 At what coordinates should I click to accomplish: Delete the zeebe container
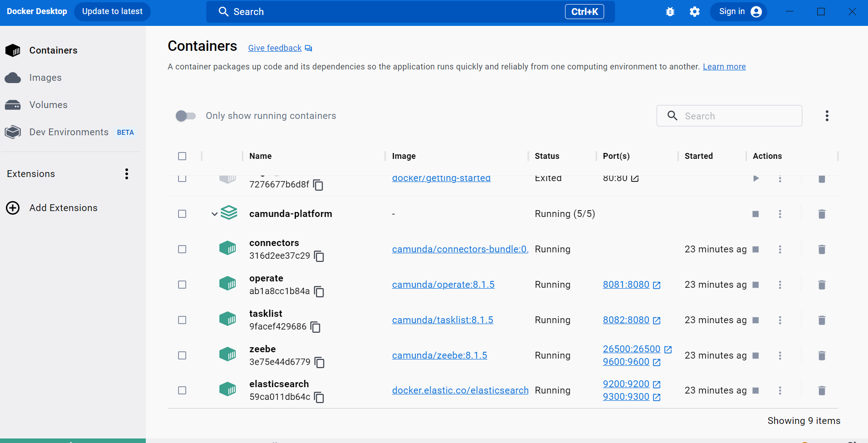coord(822,355)
